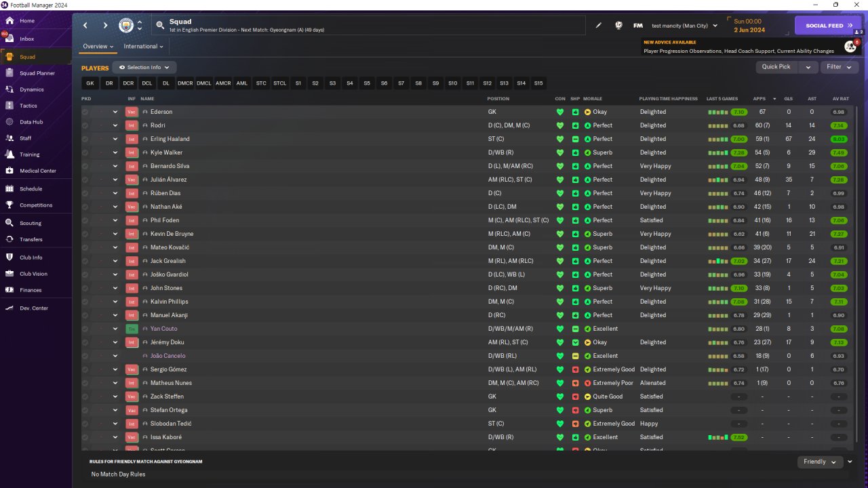
Task: Click the Schedule sidebar icon
Action: click(9, 188)
